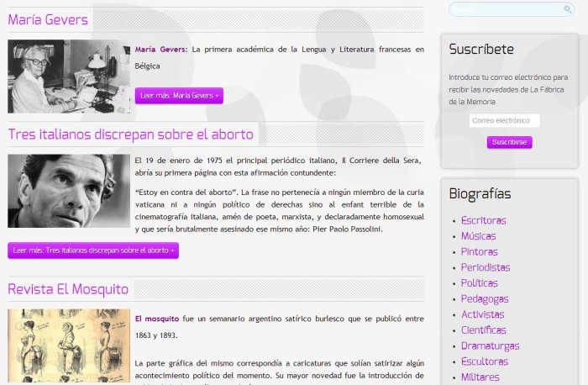The width and height of the screenshot is (588, 385).
Task: Open the Activistas biography category
Action: tap(483, 314)
